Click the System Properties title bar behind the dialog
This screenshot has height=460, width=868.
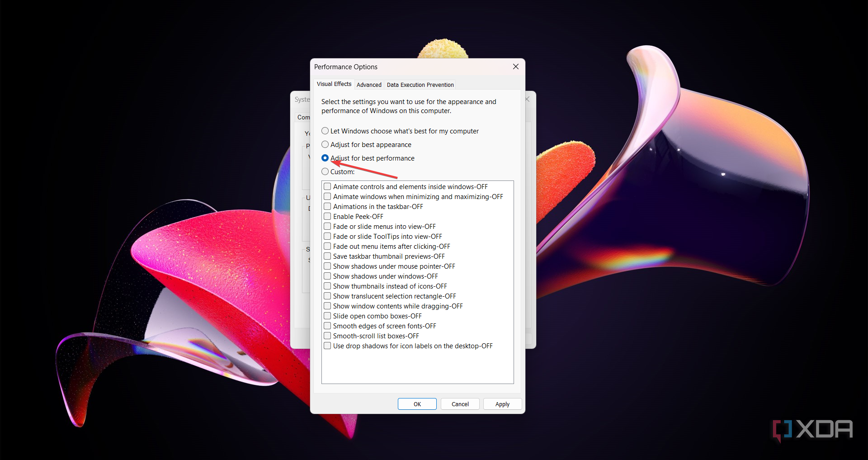pyautogui.click(x=301, y=99)
